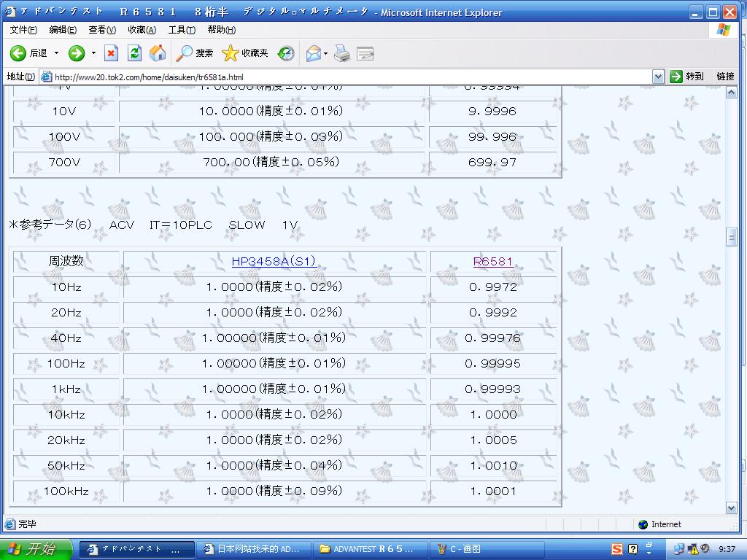Open the mail toolbar button

pyautogui.click(x=314, y=52)
